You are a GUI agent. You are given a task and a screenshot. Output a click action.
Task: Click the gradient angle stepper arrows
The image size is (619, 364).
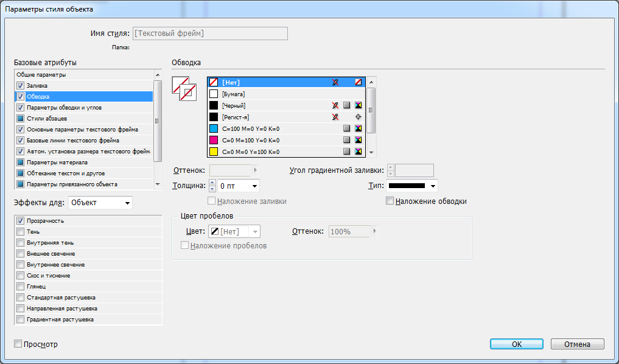click(390, 170)
